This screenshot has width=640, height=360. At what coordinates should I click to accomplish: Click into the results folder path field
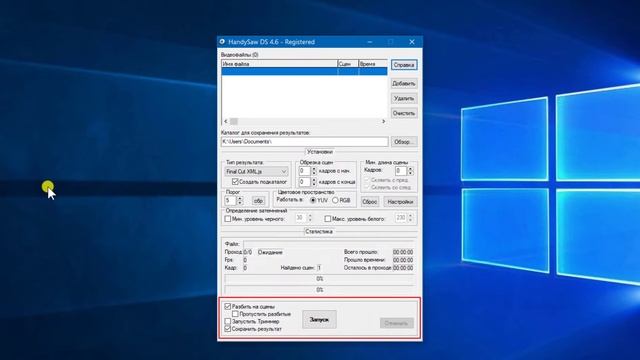click(304, 142)
